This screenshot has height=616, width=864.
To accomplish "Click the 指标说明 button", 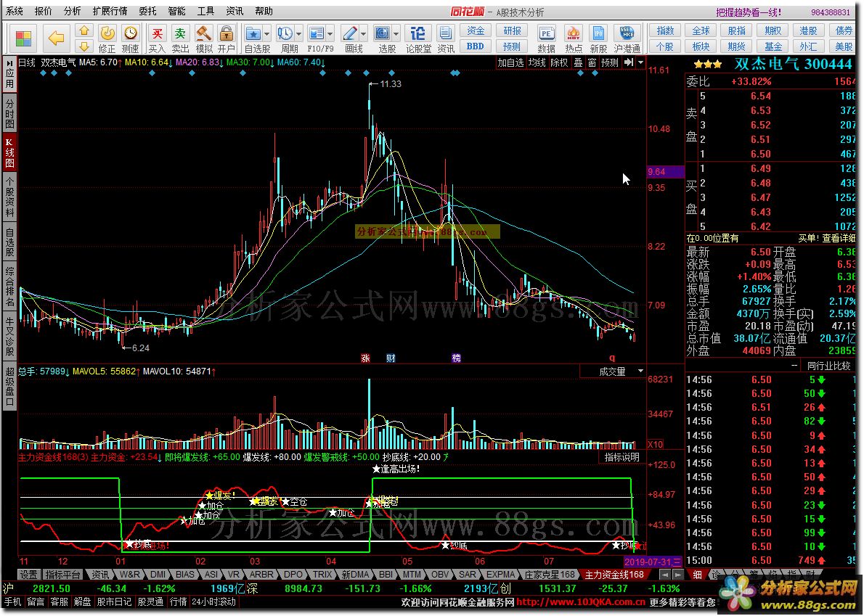I will coord(622,457).
